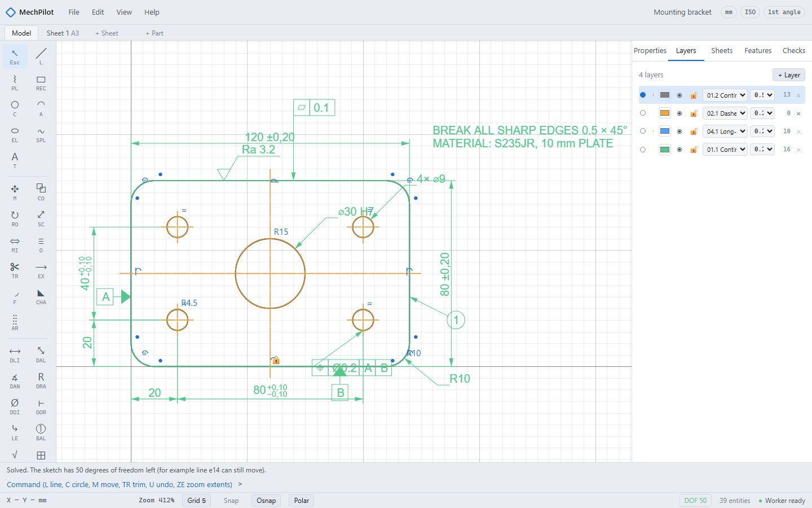Activate the Move (M) tool
Screen dimensions: 812x508
(15, 192)
